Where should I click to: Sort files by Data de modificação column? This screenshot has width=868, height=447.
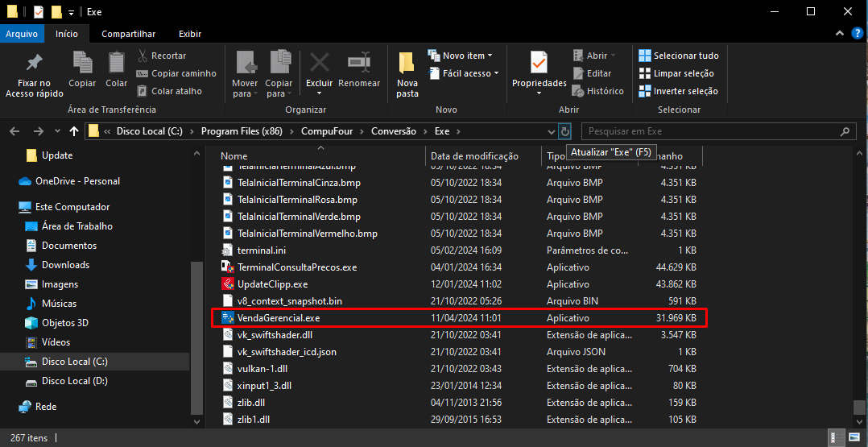tap(474, 156)
